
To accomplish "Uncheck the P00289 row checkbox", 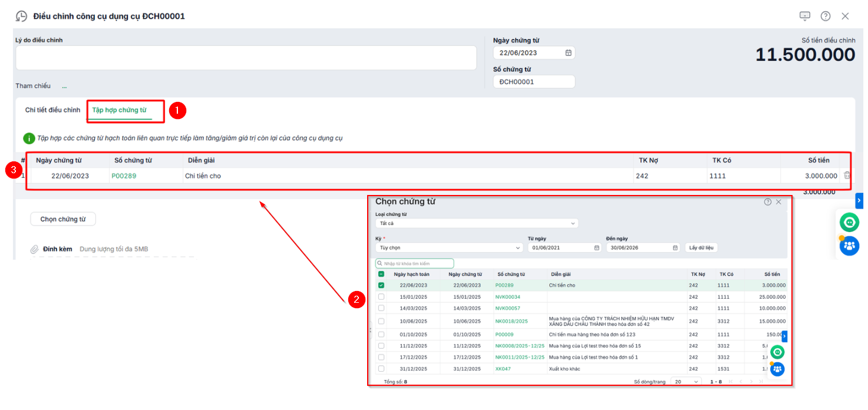I will click(x=381, y=285).
